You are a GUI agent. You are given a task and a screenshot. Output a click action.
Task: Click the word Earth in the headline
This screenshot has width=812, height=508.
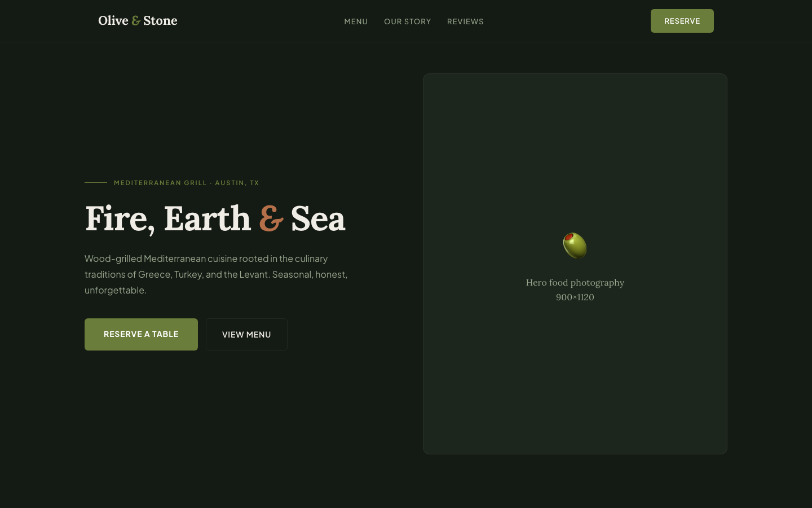pos(207,218)
